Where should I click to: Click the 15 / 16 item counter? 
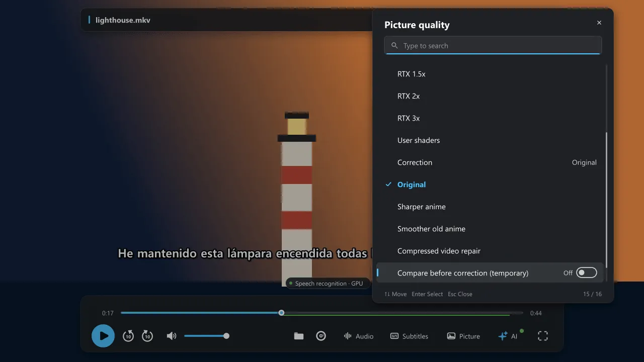(x=592, y=294)
